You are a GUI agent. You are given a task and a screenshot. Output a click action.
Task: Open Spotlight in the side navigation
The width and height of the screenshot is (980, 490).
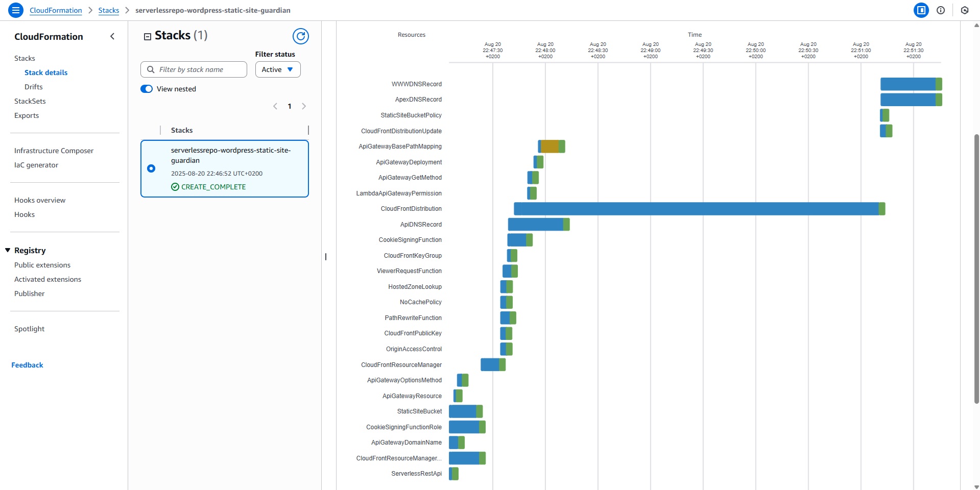30,329
